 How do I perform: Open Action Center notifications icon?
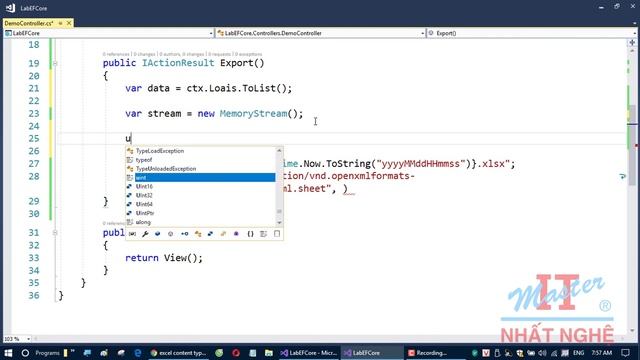point(625,353)
